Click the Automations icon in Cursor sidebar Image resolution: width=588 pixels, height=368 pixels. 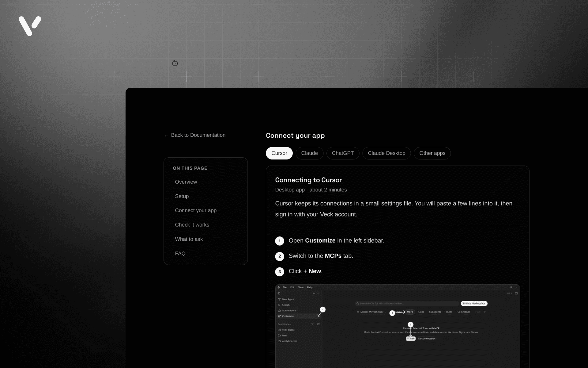(279, 311)
